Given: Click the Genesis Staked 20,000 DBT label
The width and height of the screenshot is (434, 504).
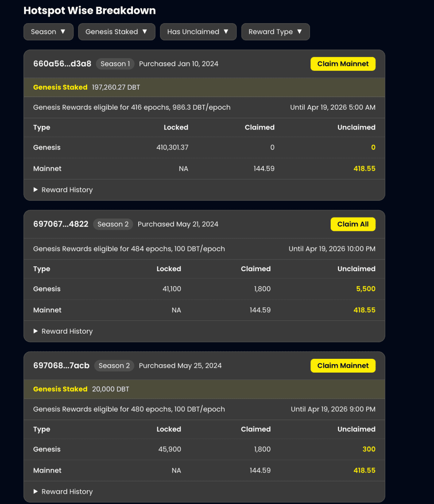Looking at the screenshot, I should point(81,389).
